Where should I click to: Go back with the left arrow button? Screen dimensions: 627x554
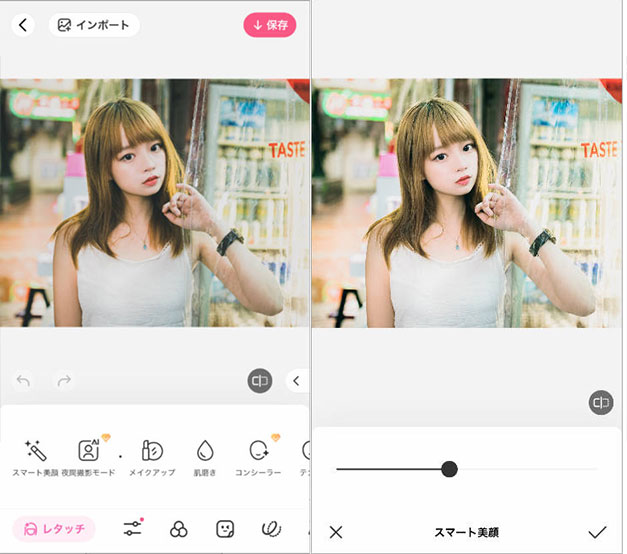pyautogui.click(x=23, y=25)
